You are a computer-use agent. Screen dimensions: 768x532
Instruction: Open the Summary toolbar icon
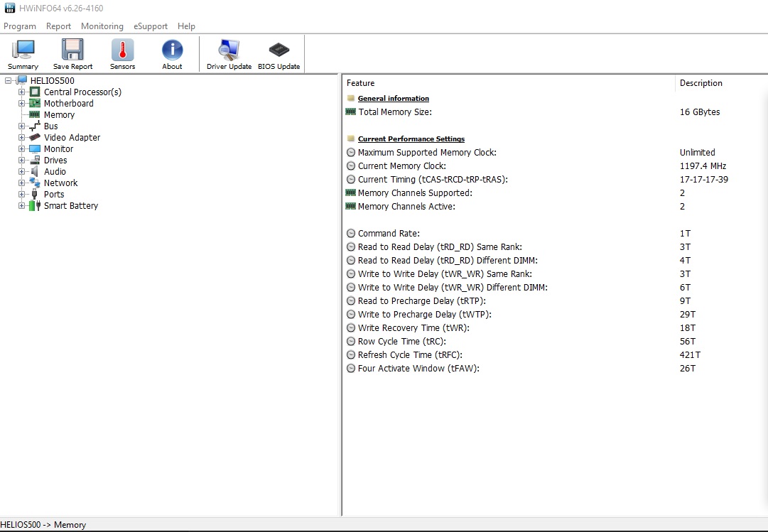(23, 50)
